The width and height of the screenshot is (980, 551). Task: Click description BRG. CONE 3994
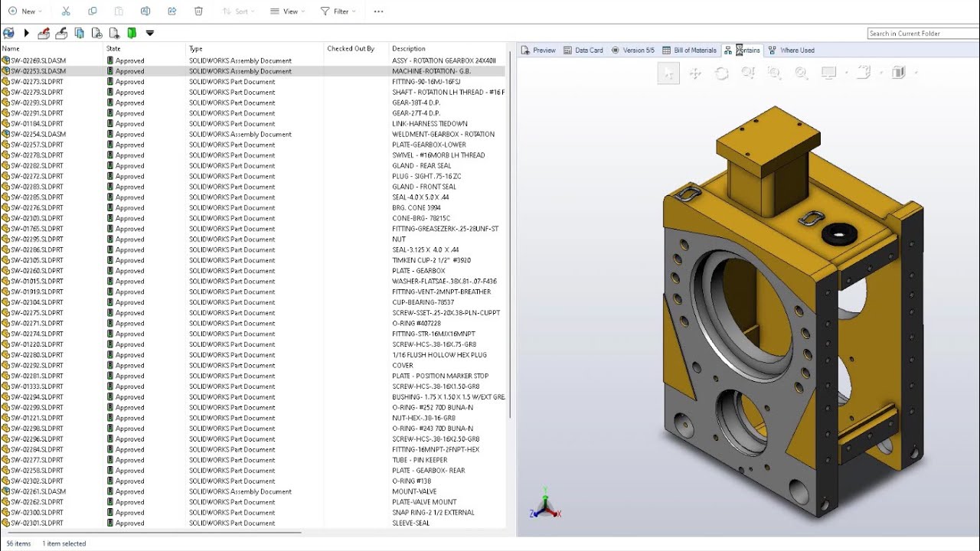418,207
